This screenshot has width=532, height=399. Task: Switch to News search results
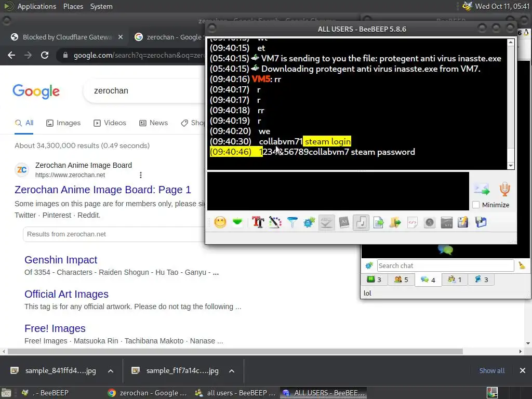154,123
